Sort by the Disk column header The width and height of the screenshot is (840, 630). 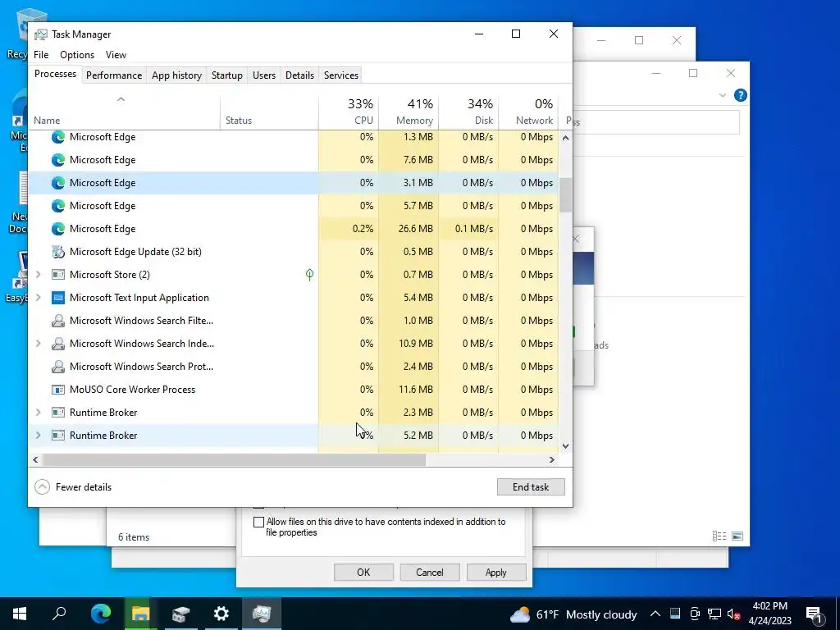coord(468,112)
